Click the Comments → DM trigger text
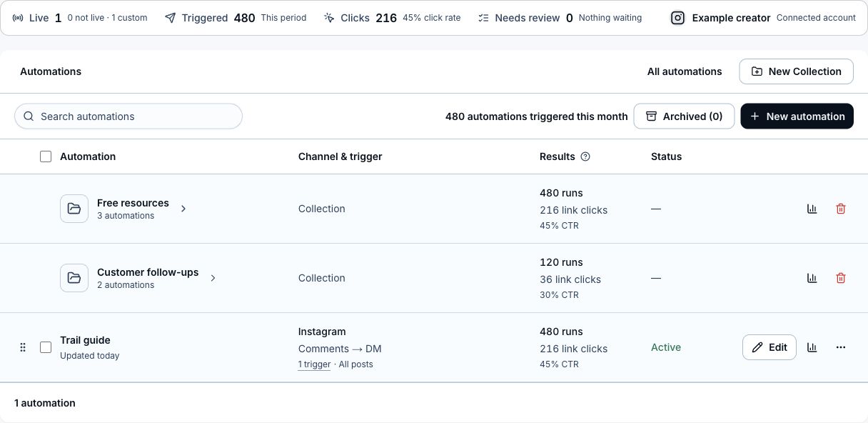The image size is (868, 423). click(x=340, y=349)
